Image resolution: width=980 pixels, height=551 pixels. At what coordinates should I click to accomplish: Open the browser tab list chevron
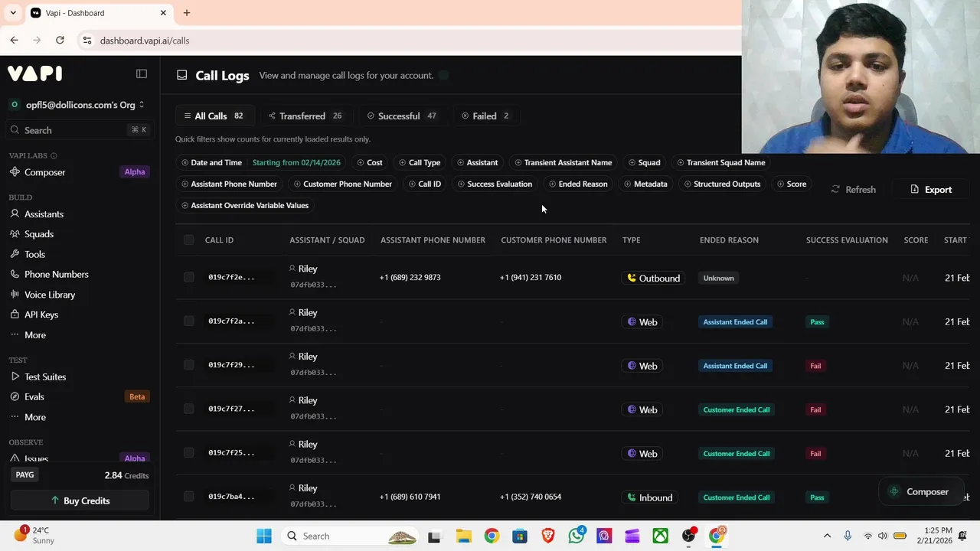pos(13,13)
